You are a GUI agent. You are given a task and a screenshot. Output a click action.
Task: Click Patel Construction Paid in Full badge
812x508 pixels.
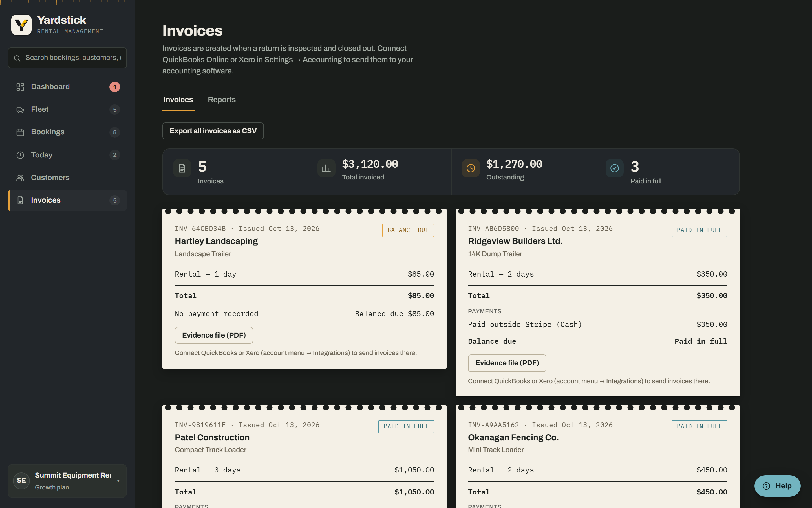point(406,427)
